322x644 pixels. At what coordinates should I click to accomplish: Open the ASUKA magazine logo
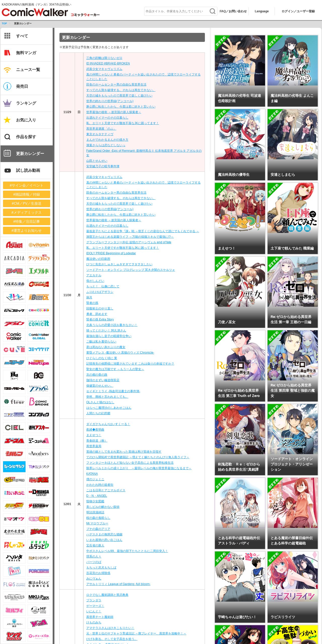pyautogui.click(x=14, y=245)
